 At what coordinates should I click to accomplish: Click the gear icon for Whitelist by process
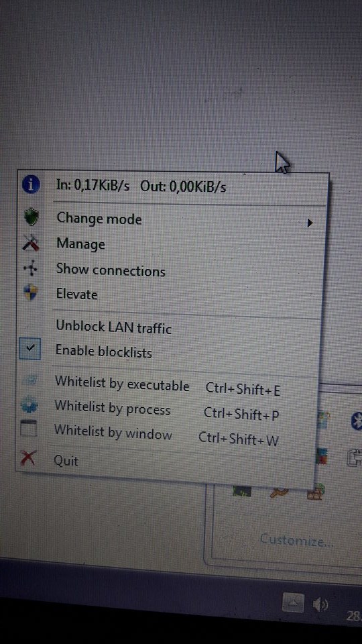pos(29,407)
